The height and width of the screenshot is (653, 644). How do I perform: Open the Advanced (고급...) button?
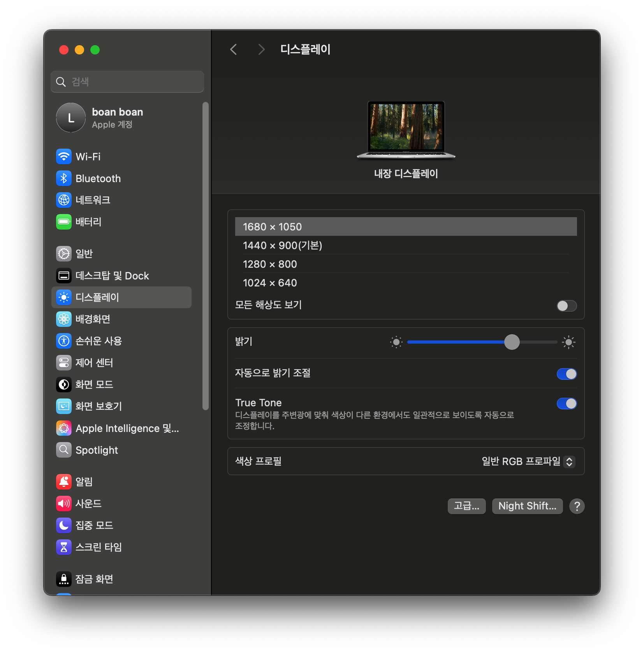pyautogui.click(x=466, y=506)
